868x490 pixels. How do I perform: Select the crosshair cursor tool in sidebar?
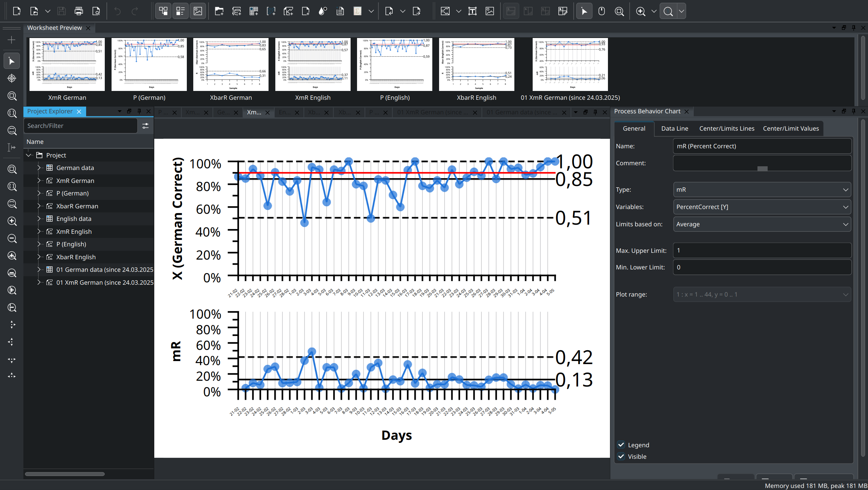[12, 78]
